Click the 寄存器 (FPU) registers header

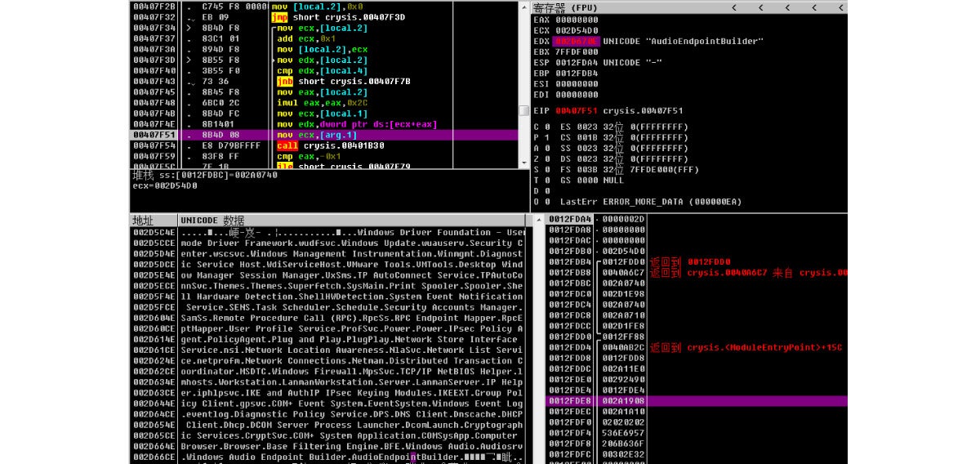click(564, 7)
